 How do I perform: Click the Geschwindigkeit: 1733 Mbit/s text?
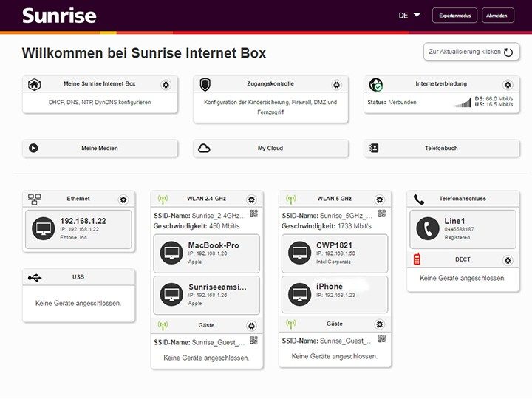tap(327, 226)
